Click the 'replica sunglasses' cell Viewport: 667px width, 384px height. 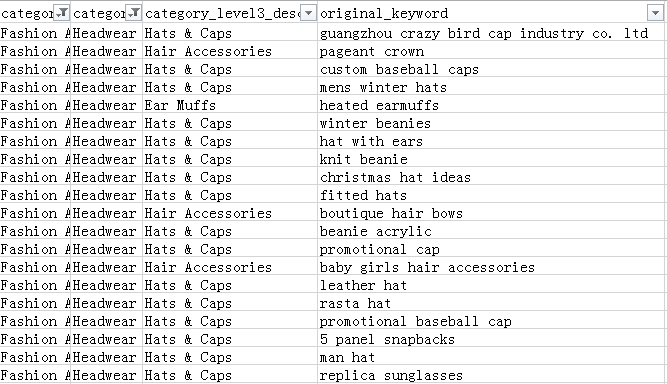[491, 375]
